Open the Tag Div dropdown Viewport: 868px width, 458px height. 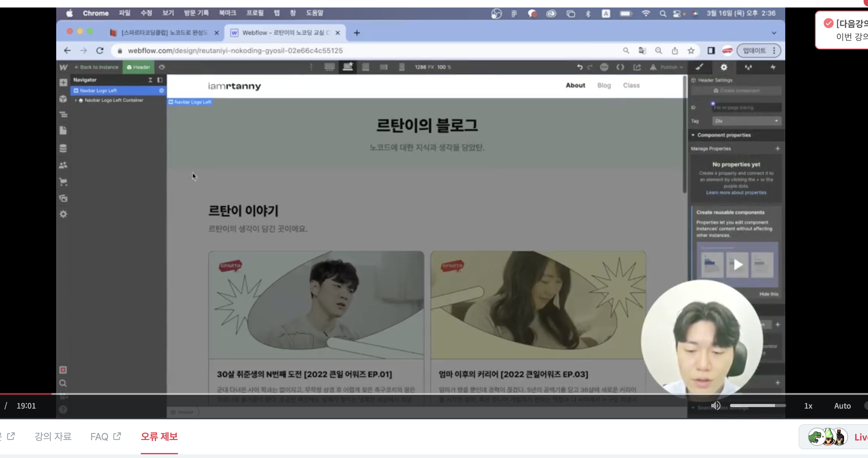point(747,121)
